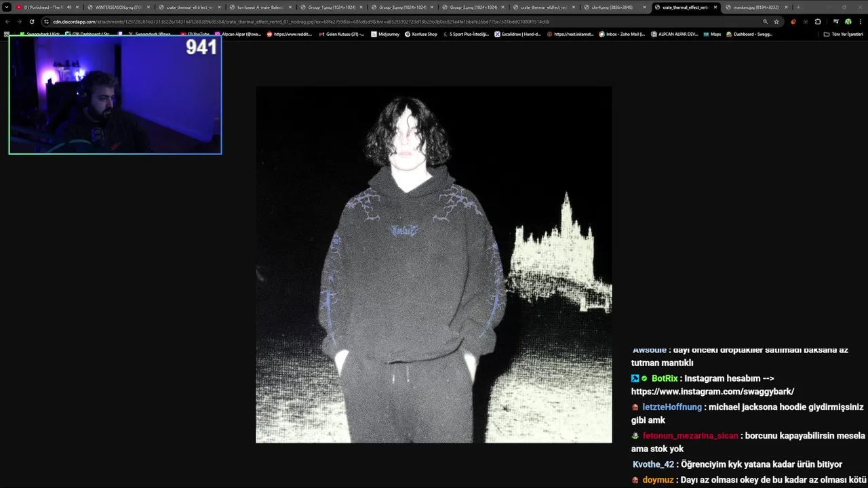Open the Dashboard / Str... bookmark
The image size is (868, 488).
pos(87,34)
